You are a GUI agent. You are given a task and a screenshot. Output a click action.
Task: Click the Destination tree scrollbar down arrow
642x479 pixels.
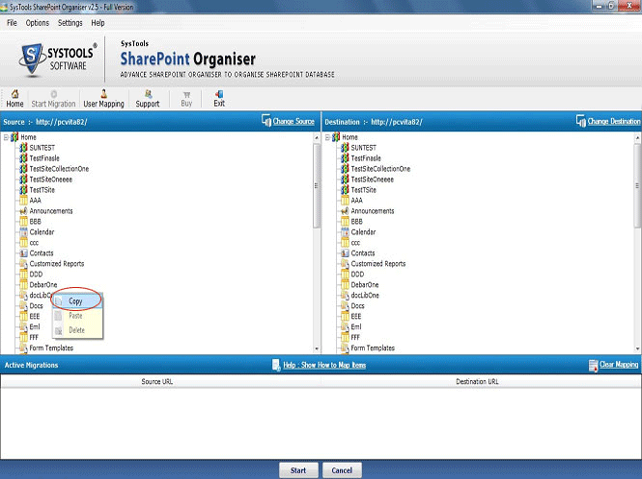coord(637,349)
